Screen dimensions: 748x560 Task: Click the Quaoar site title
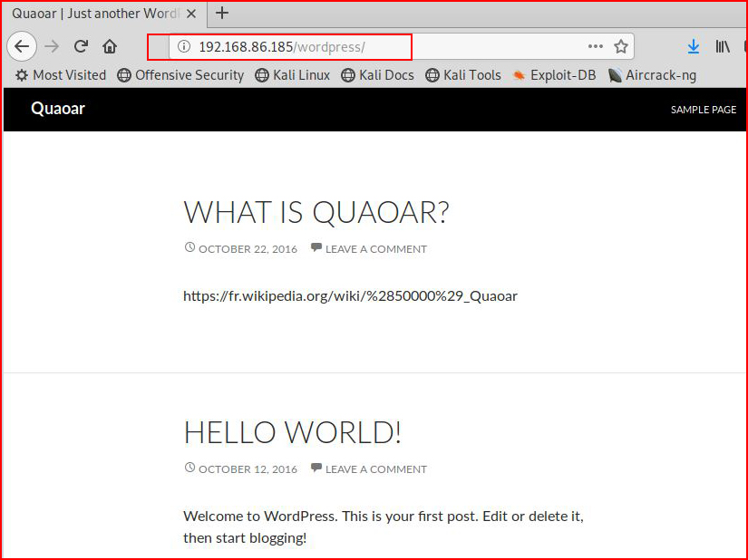(58, 109)
